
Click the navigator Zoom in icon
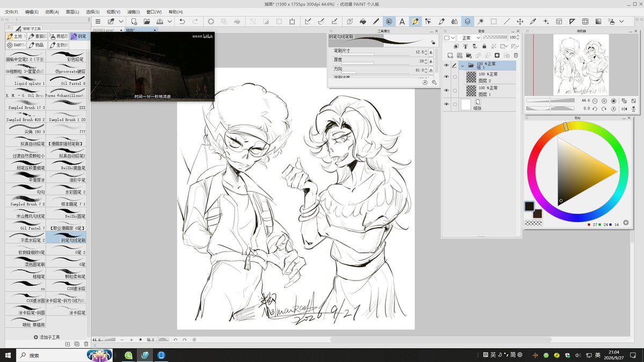604,100
